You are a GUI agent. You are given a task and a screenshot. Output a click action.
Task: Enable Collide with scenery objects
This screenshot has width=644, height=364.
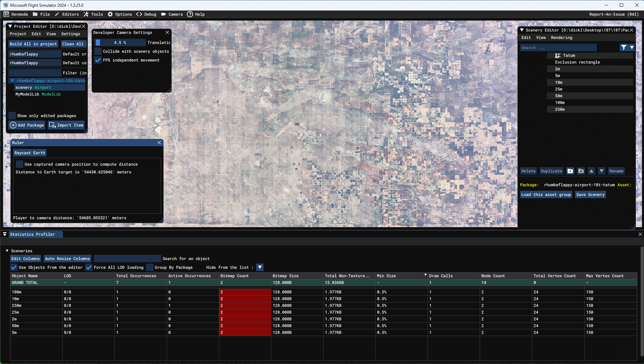coord(98,52)
